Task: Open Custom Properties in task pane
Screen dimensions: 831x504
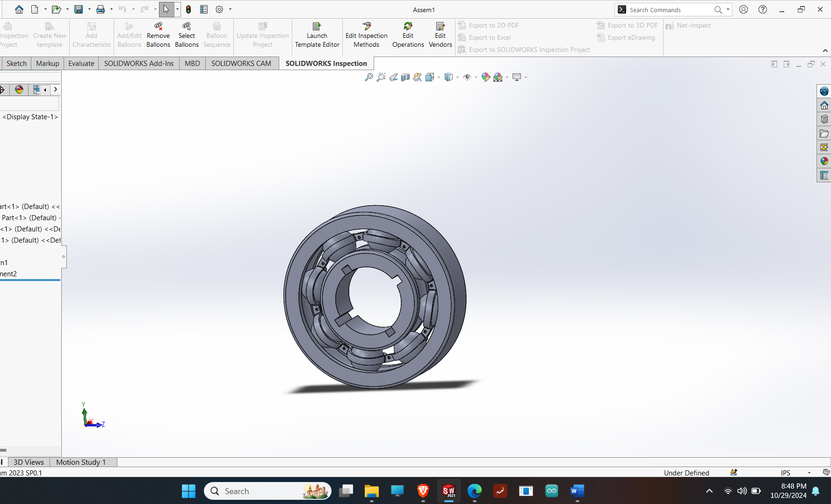Action: coord(824,176)
